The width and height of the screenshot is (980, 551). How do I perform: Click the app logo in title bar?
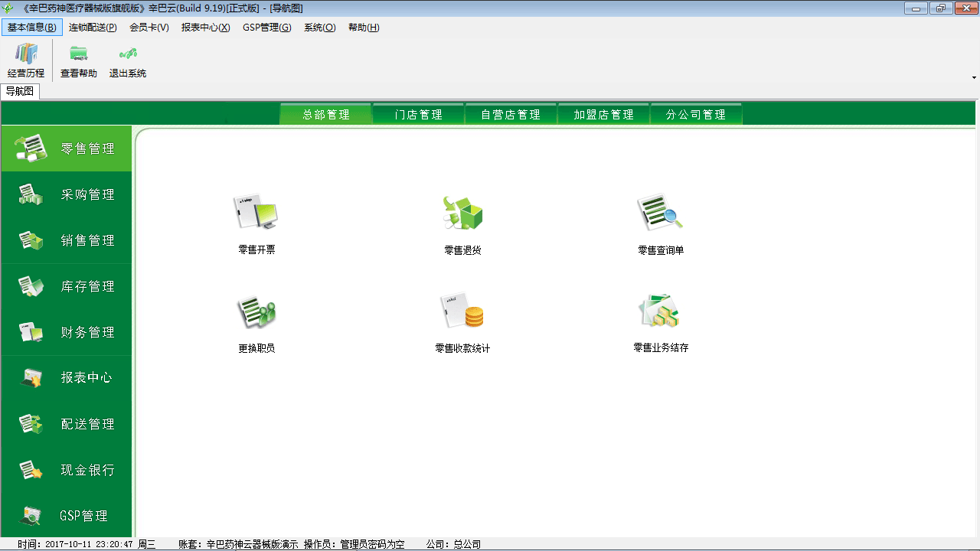pos(9,8)
